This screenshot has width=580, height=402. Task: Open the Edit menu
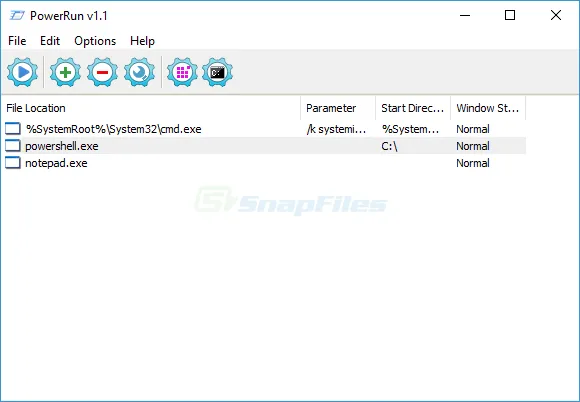coord(50,41)
